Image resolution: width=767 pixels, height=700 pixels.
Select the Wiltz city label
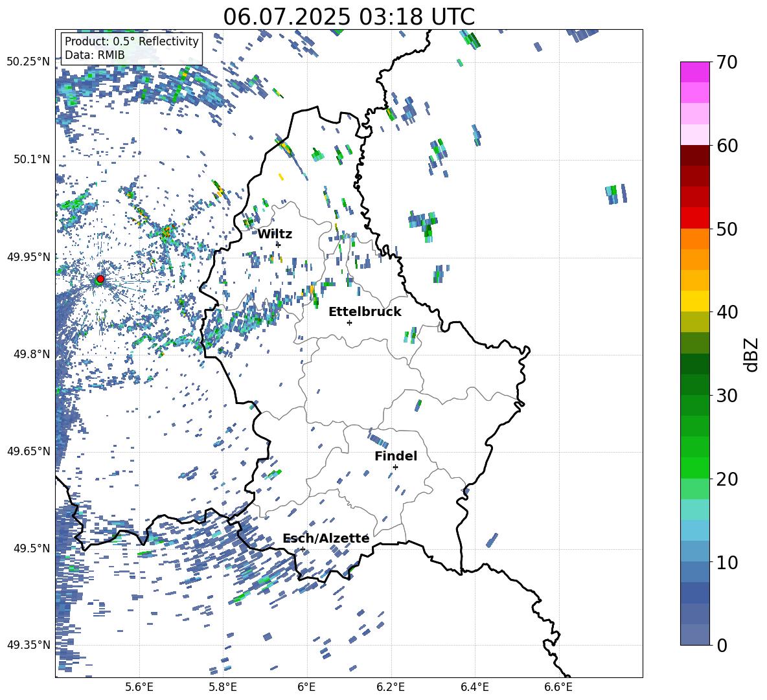275,234
